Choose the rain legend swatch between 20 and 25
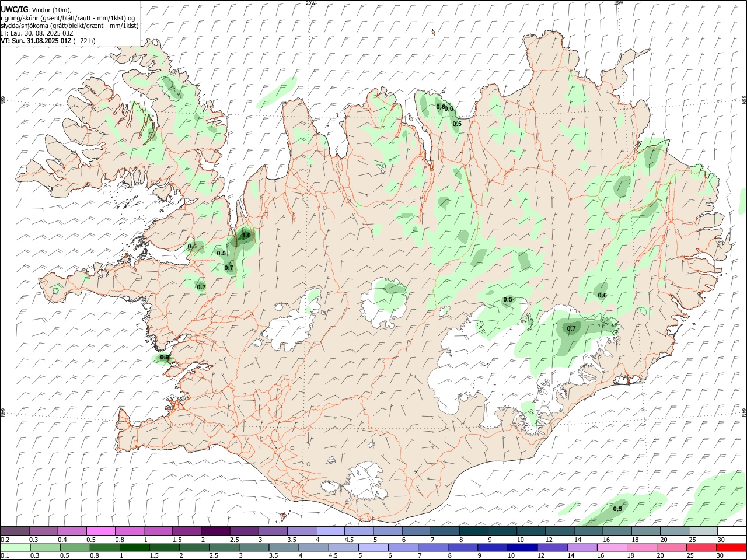This screenshot has height=560, width=747. point(671,548)
